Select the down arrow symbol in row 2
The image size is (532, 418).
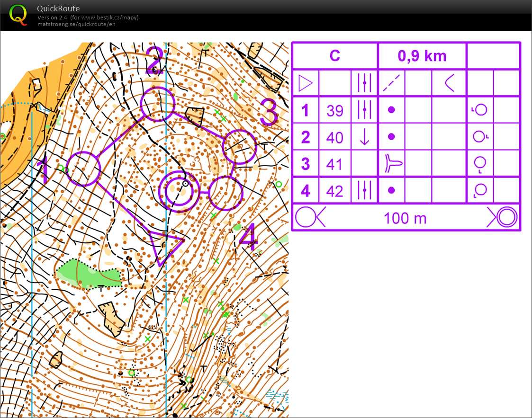(364, 137)
